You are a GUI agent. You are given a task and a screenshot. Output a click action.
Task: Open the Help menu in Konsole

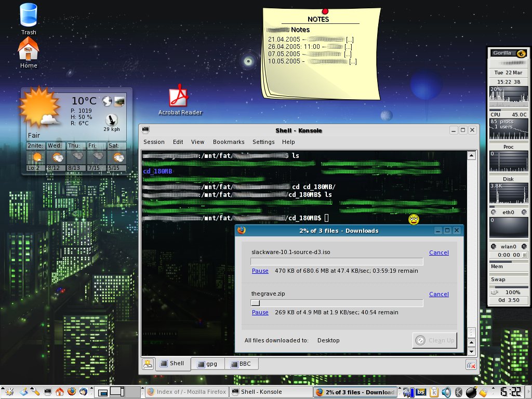(288, 142)
